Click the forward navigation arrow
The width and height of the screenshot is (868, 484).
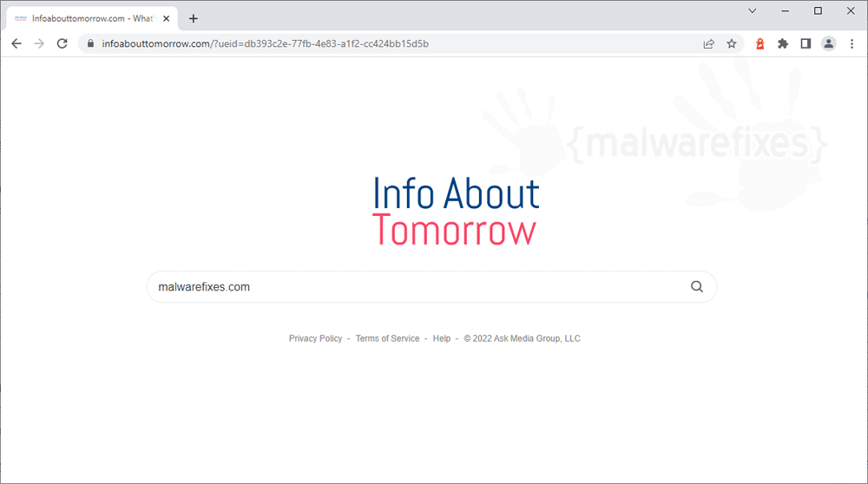(x=39, y=43)
